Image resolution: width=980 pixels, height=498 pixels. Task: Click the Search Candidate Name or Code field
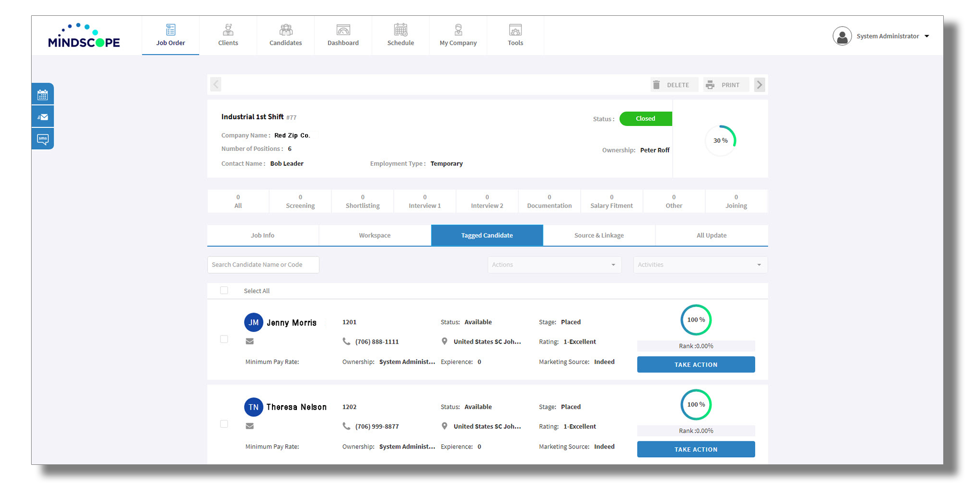pos(263,265)
